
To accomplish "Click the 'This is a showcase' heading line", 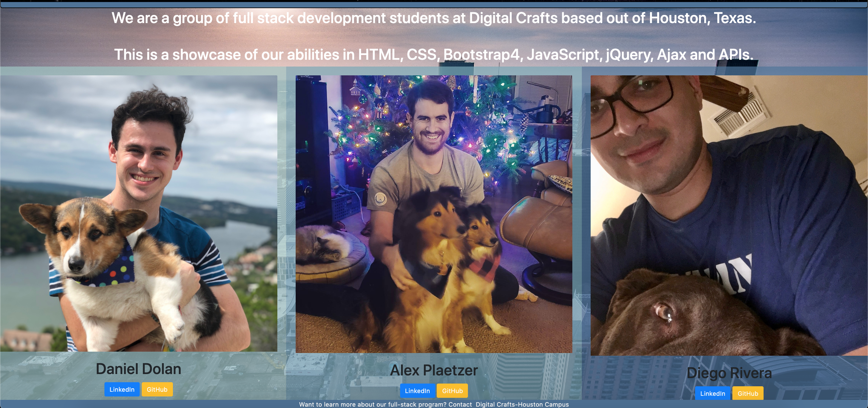I will tap(434, 55).
